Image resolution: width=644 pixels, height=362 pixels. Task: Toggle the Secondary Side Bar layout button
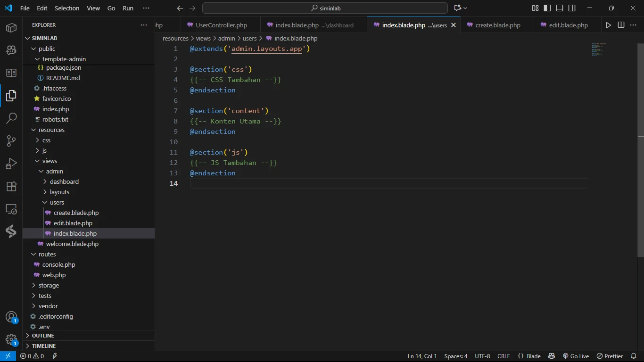[x=572, y=8]
